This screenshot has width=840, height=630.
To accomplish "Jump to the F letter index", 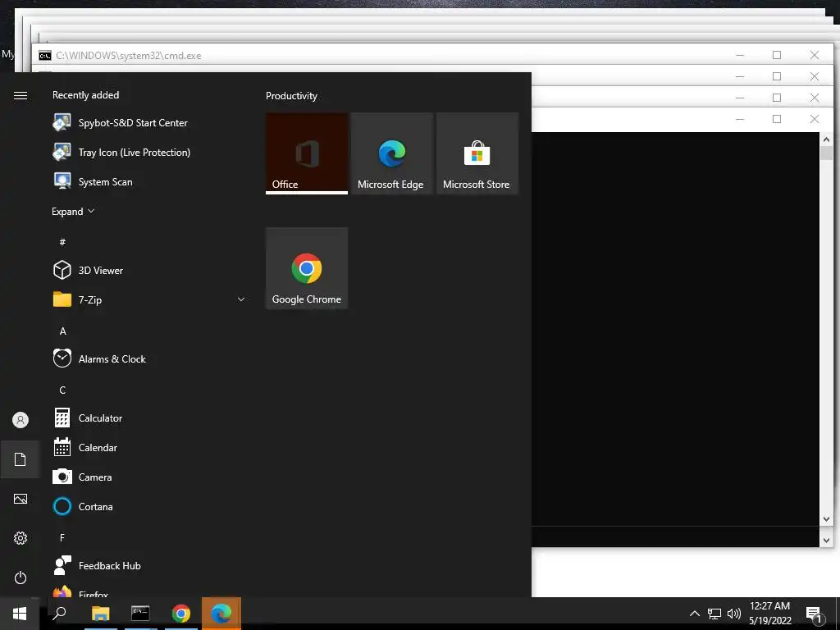I will click(x=62, y=537).
